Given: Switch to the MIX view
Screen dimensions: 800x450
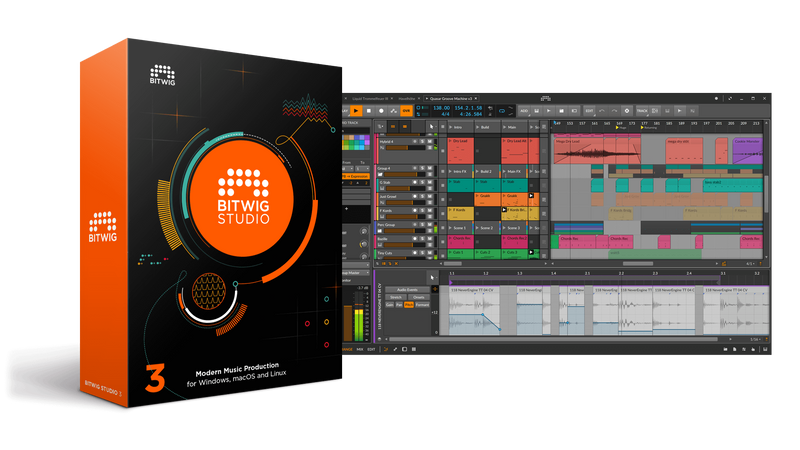Looking at the screenshot, I should click(x=360, y=349).
